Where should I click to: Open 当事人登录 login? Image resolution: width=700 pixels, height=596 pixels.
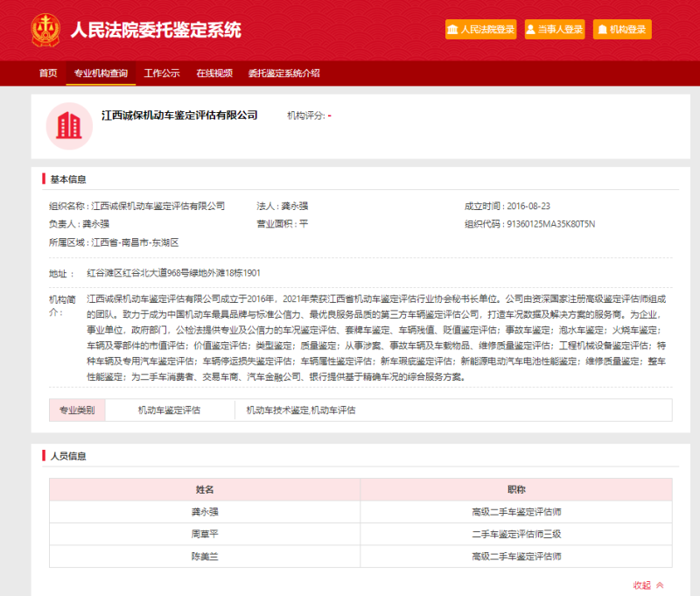(x=555, y=30)
